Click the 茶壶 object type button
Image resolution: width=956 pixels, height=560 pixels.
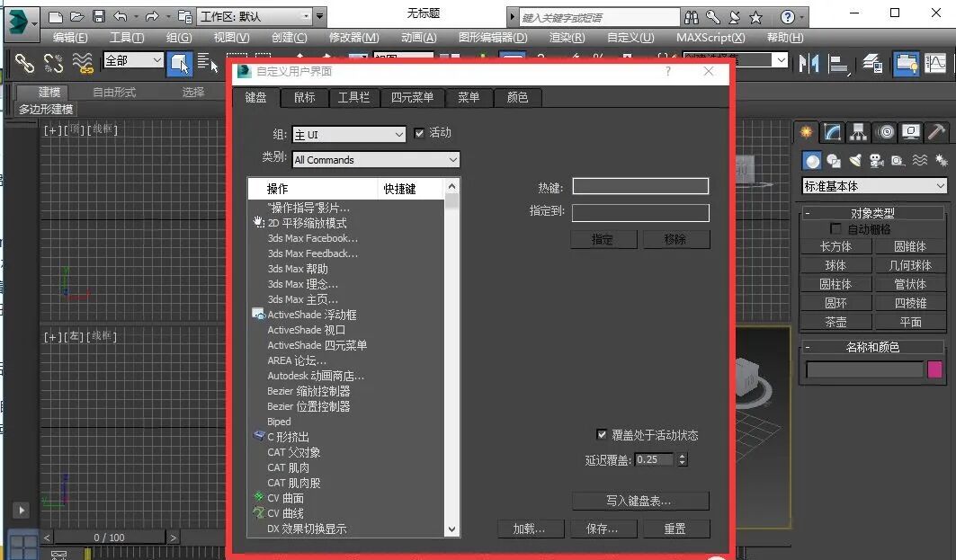[x=835, y=321]
